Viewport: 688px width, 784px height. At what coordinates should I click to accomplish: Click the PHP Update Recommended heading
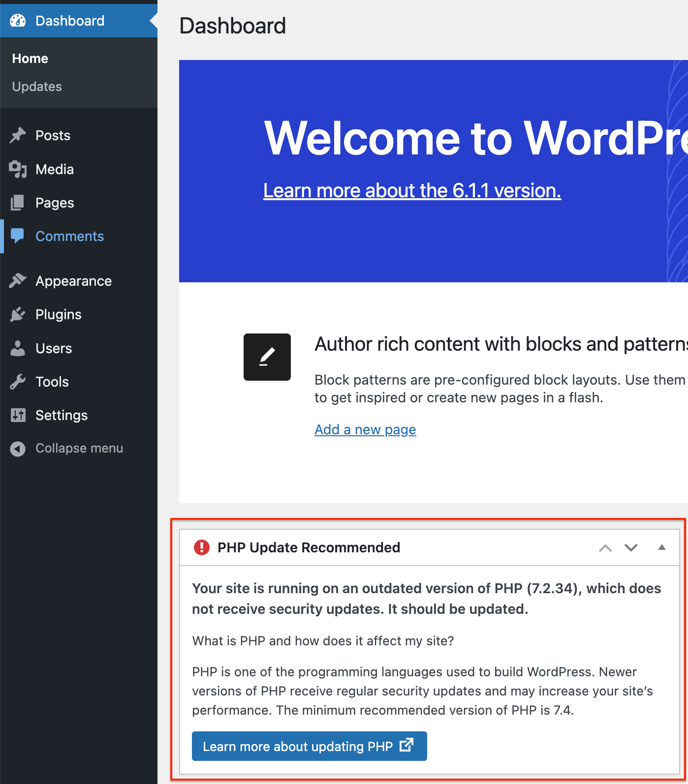309,547
